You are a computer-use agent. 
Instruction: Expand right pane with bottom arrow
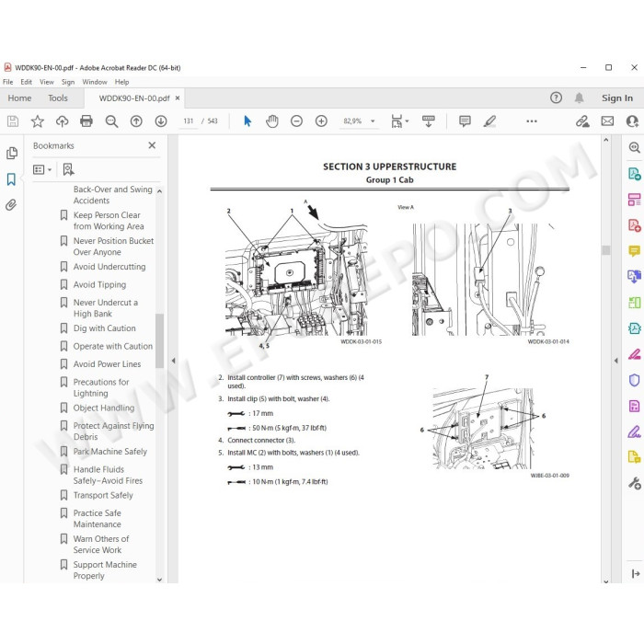point(636,573)
